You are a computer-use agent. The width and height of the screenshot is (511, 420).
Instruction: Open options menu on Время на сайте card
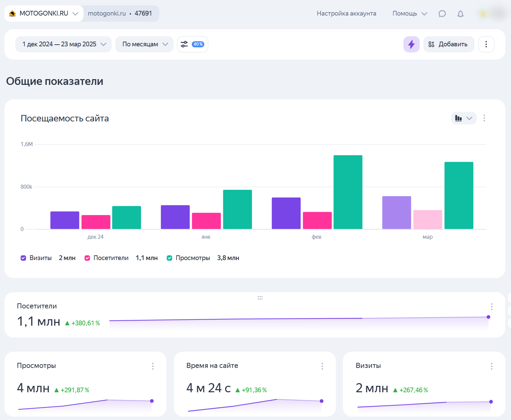pyautogui.click(x=322, y=366)
